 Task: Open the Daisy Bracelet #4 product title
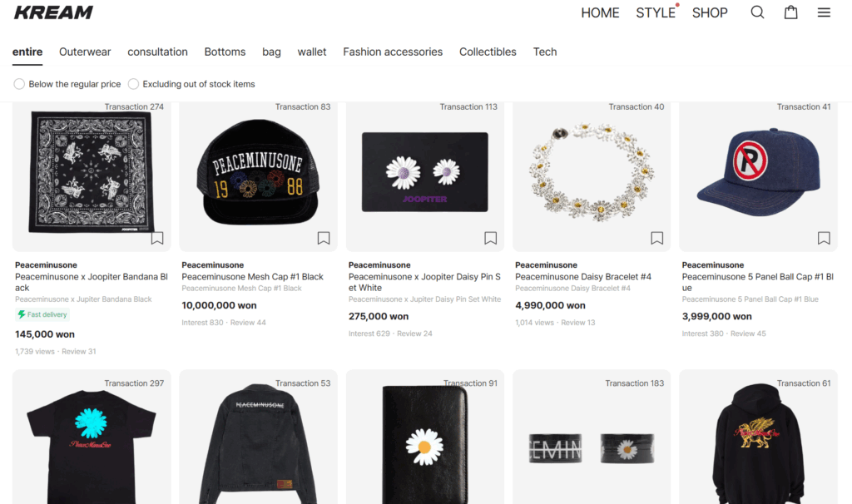coord(582,277)
